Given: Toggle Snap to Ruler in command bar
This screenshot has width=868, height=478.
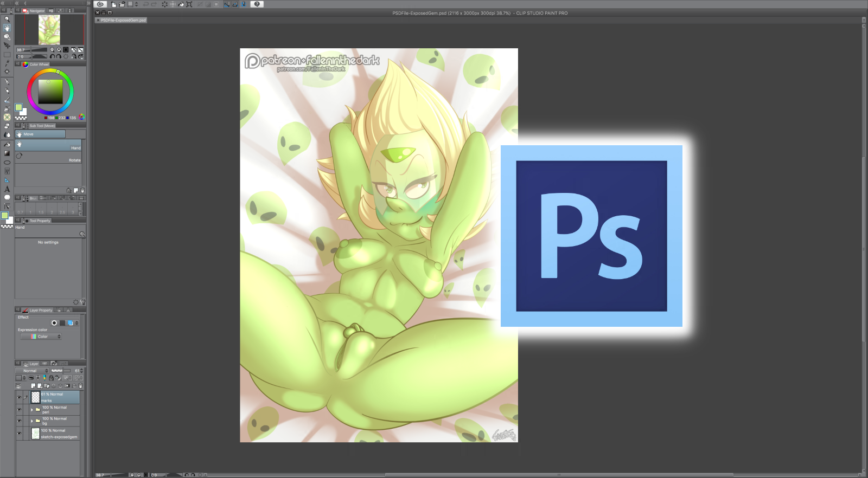Looking at the screenshot, I should [227, 4].
